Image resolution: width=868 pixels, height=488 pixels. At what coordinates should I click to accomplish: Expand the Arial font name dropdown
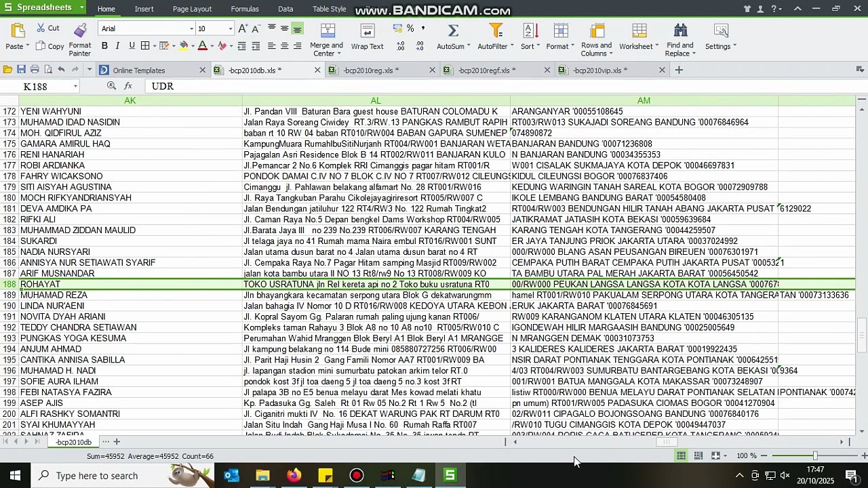click(x=191, y=28)
